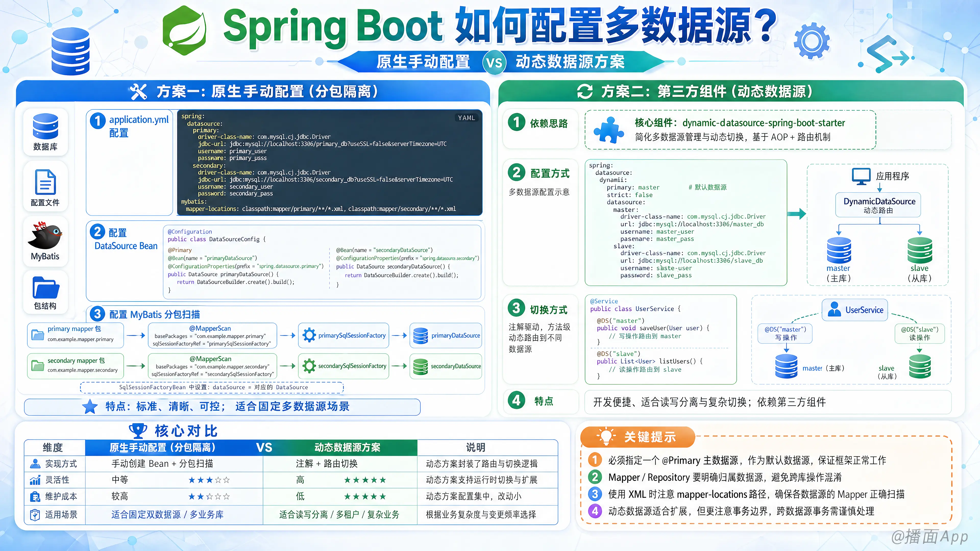This screenshot has width=980, height=551.
Task: Click the blue gear icon right of the title
Action: tap(812, 41)
